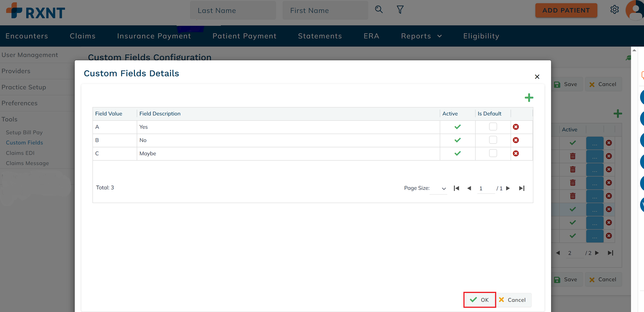Click first blue ellipsis button in background grid
Screen dimensions: 644x312
coord(595,143)
